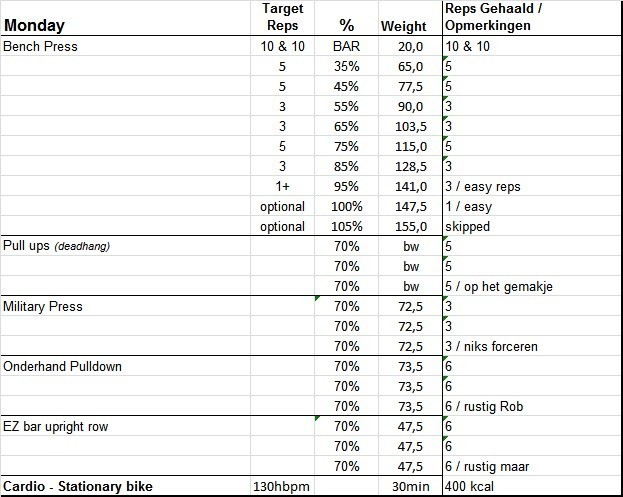
Task: Select the '6 / rustig Rob' cell
Action: coord(487,406)
